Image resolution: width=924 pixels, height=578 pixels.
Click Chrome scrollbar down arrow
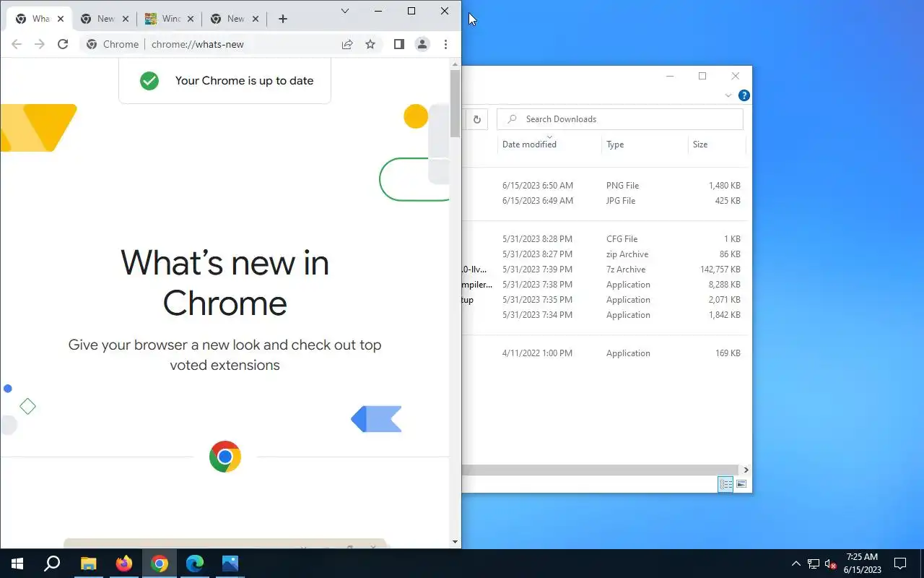coord(455,542)
